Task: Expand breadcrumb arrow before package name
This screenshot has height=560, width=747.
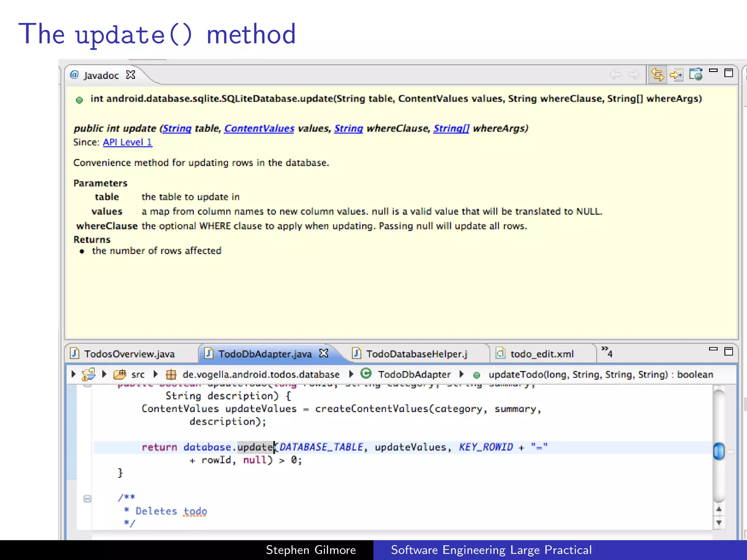Action: (156, 374)
